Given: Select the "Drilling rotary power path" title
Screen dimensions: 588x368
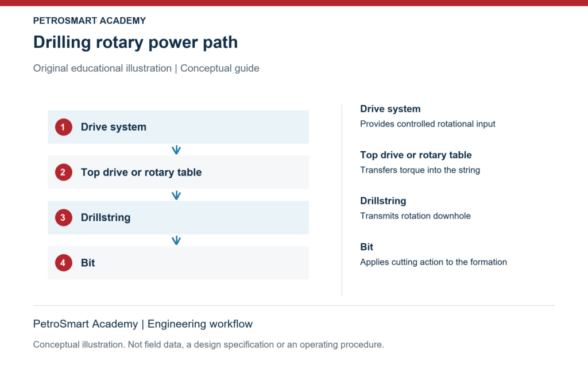Looking at the screenshot, I should coord(136,42).
